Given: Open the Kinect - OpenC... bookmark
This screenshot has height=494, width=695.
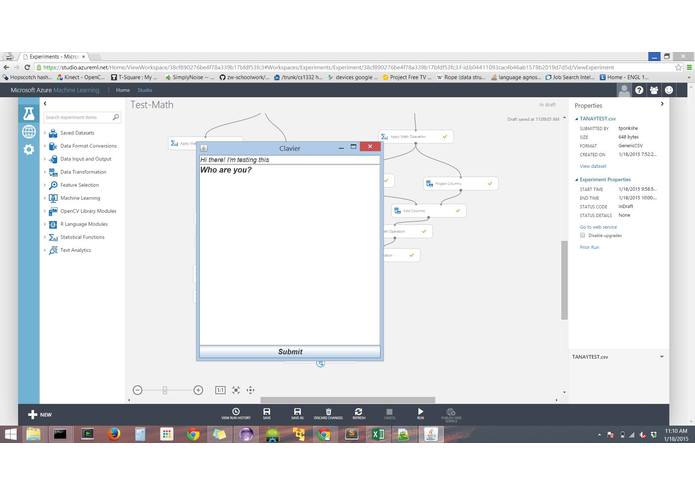Looking at the screenshot, I should pyautogui.click(x=80, y=77).
